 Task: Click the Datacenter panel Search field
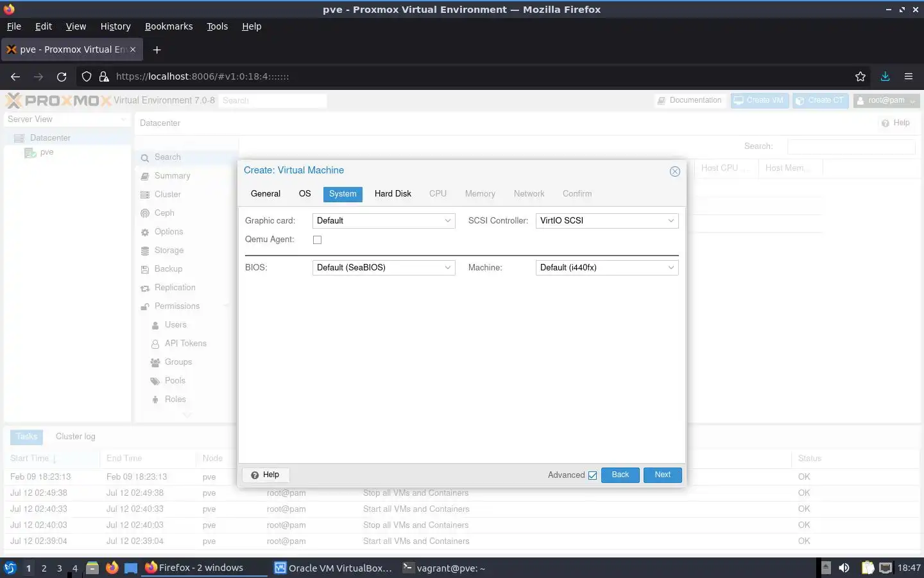pos(851,146)
